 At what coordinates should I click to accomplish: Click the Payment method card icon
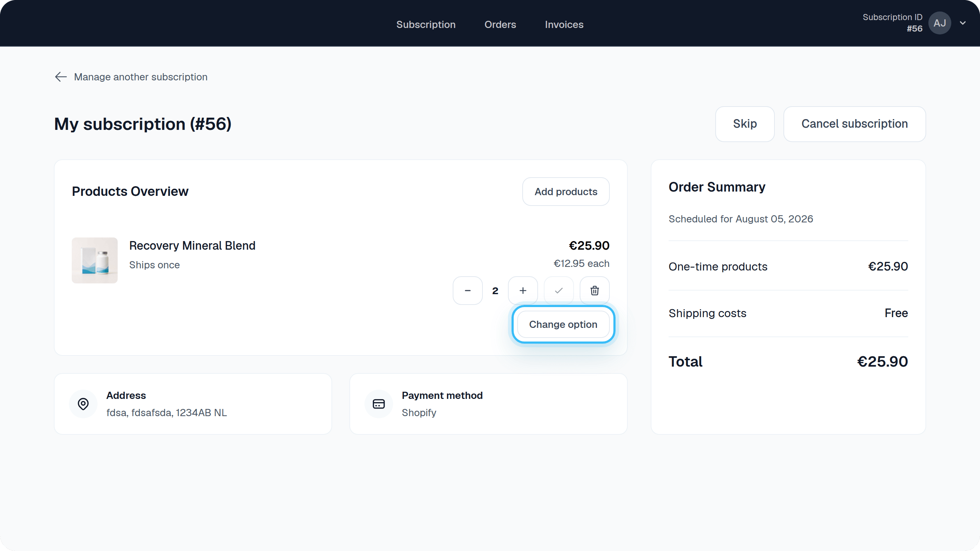click(378, 404)
